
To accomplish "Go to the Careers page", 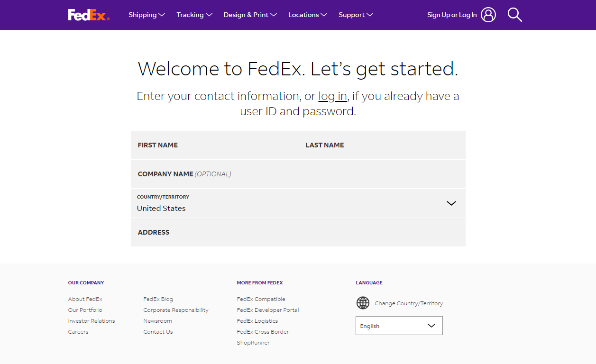I will pos(78,332).
